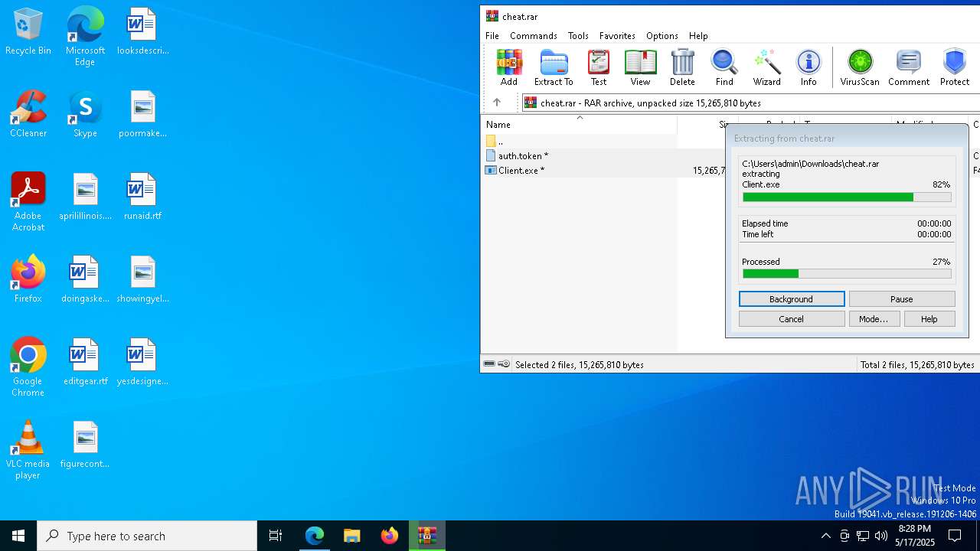Open the Options menu
This screenshot has height=551, width=980.
pyautogui.click(x=662, y=36)
